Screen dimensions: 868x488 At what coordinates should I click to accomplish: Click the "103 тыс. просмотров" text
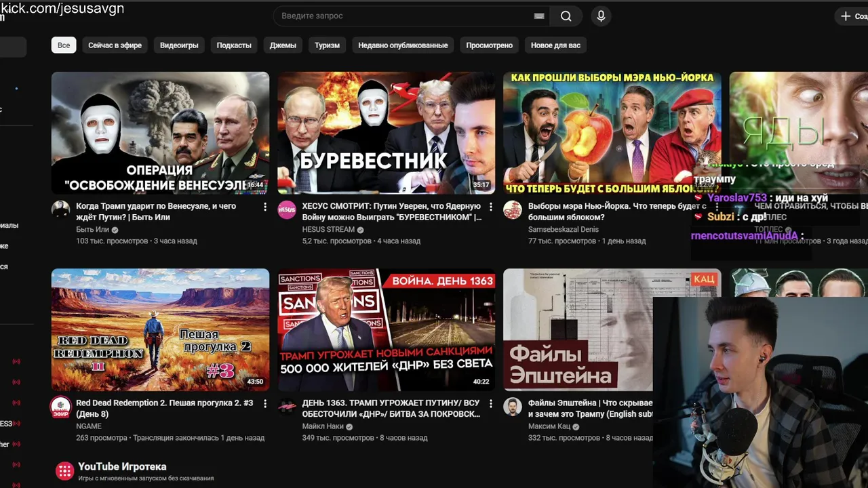(x=112, y=241)
